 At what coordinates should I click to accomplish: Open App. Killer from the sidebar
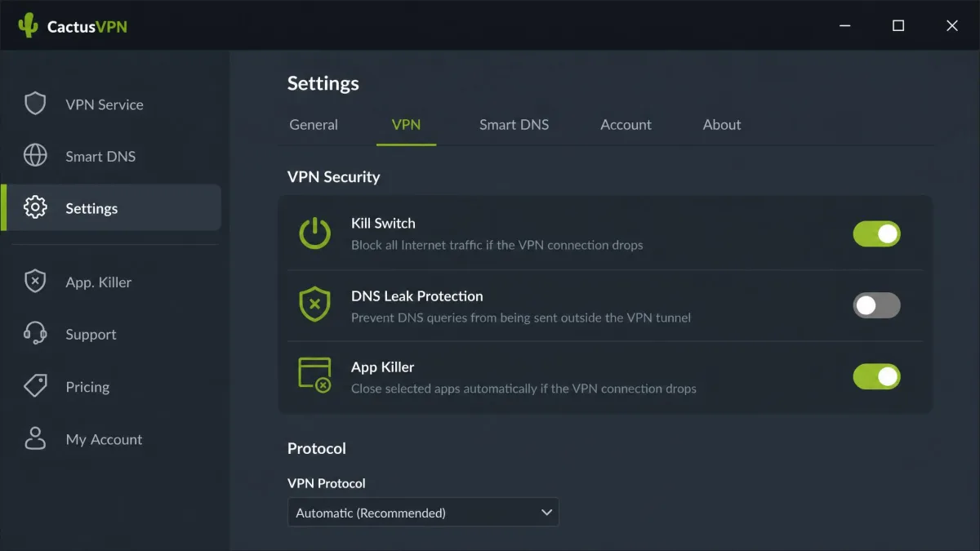111,282
